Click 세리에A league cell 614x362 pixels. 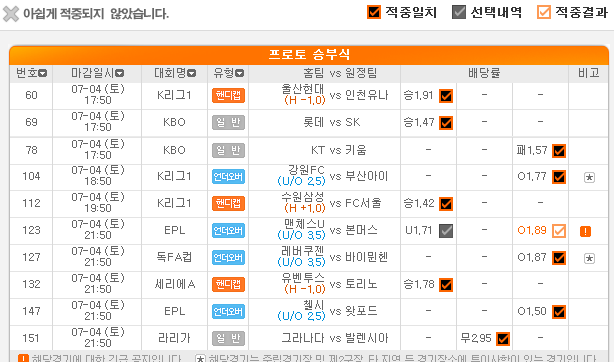click(175, 285)
